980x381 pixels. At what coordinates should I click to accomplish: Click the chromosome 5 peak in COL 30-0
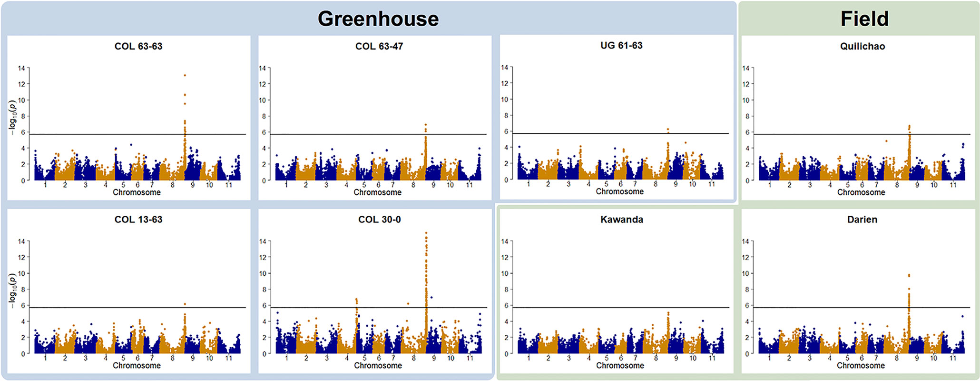(x=356, y=300)
